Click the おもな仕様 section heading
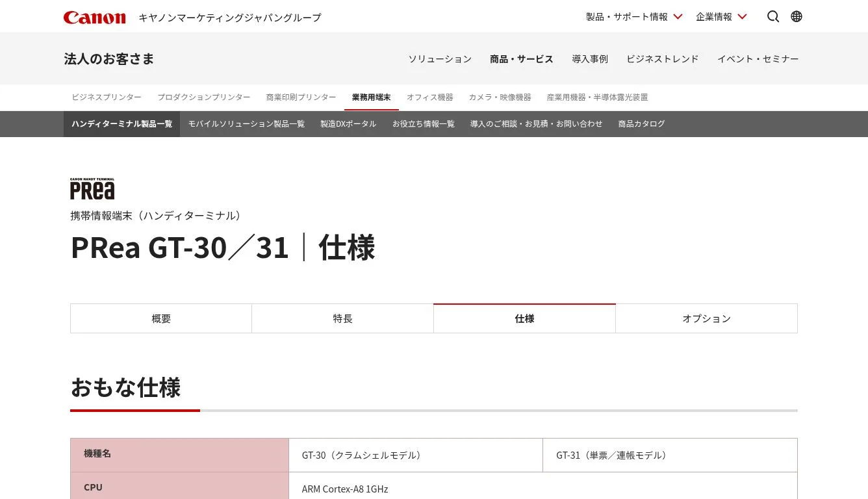The height and width of the screenshot is (499, 868). point(125,388)
